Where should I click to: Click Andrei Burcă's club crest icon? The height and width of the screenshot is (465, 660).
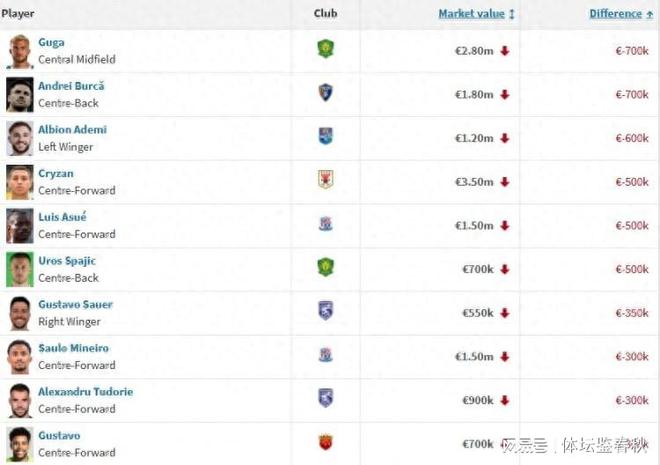[325, 93]
